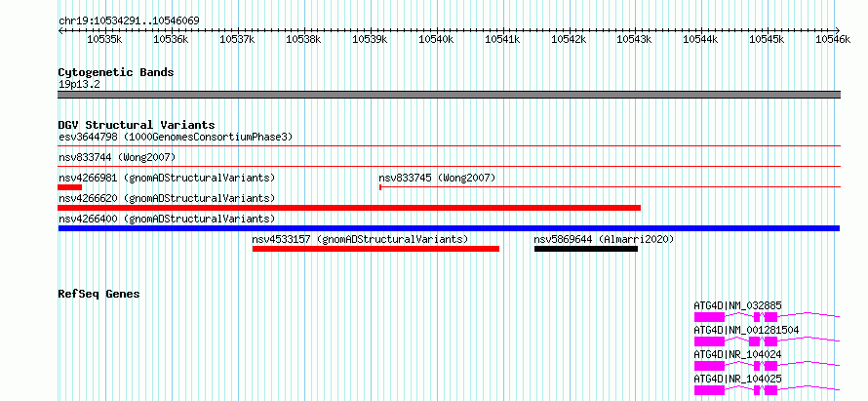Click the esv3644798 variant red line
Viewport: 868px width, 401px height.
tap(449, 146)
